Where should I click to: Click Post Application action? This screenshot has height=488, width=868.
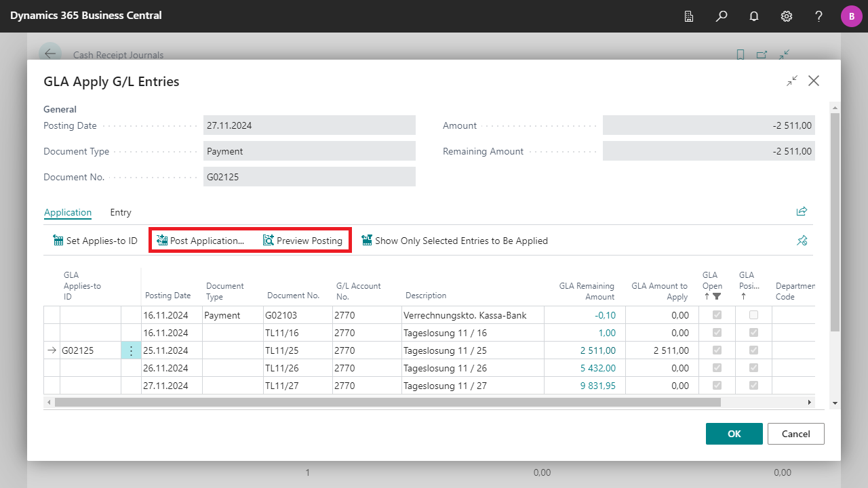(x=200, y=241)
